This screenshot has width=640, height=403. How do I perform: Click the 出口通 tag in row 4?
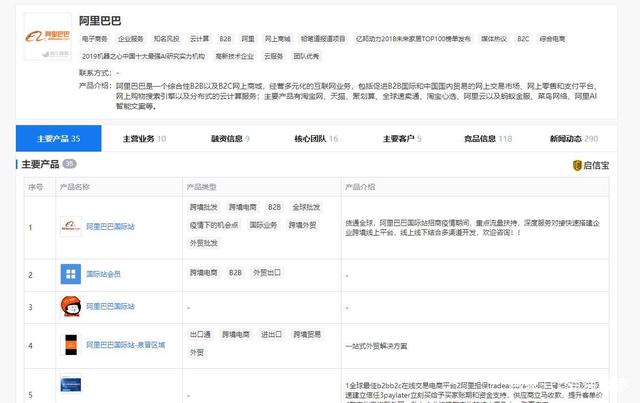[200, 334]
